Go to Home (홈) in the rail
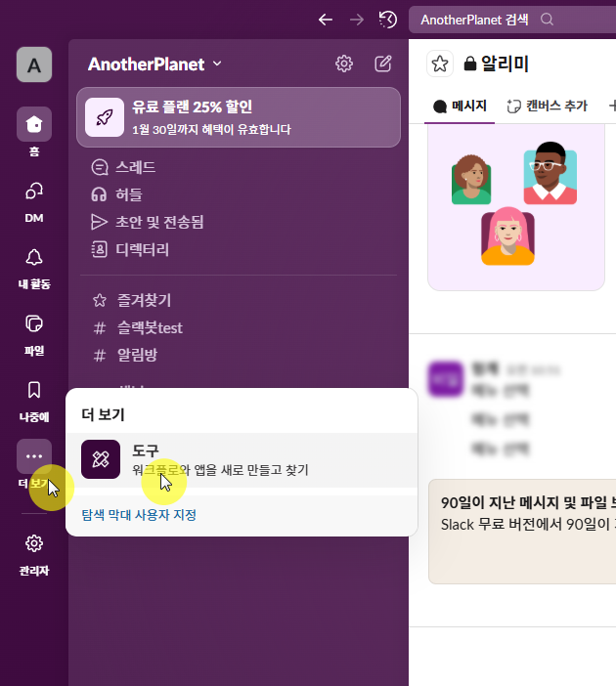Screen dimensions: 616x686 pos(34,132)
